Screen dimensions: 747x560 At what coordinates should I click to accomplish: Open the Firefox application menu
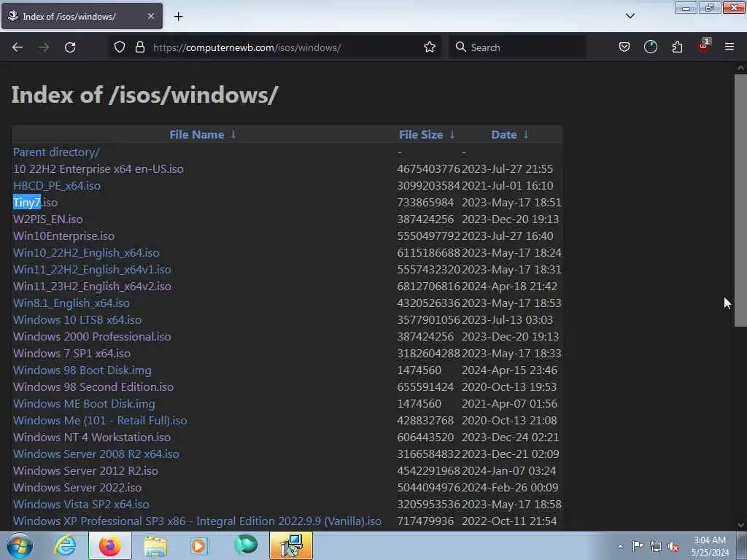coord(729,47)
